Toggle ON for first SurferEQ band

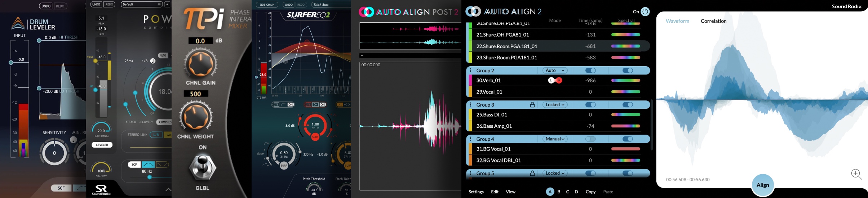pos(291,104)
